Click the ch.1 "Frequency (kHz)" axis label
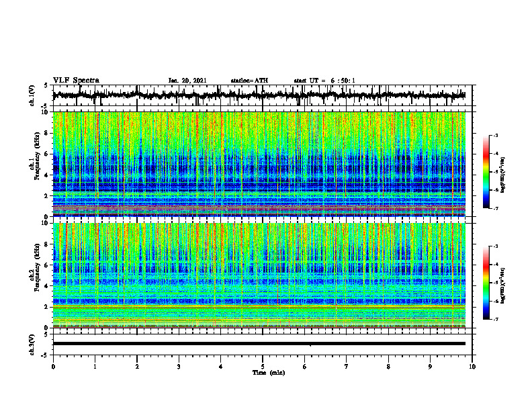 pyautogui.click(x=37, y=156)
